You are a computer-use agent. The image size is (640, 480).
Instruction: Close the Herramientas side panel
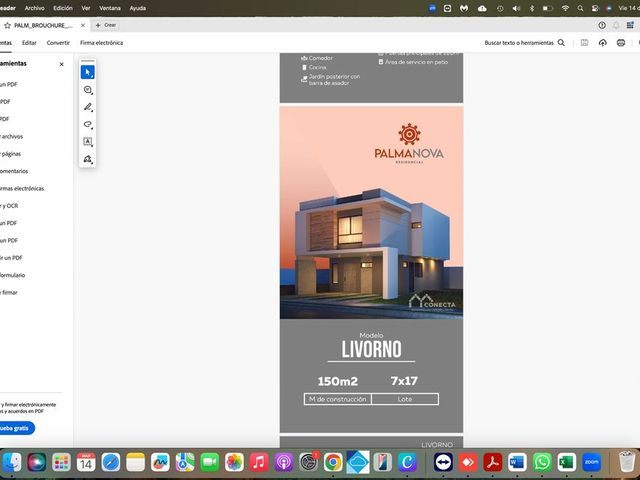pyautogui.click(x=62, y=64)
